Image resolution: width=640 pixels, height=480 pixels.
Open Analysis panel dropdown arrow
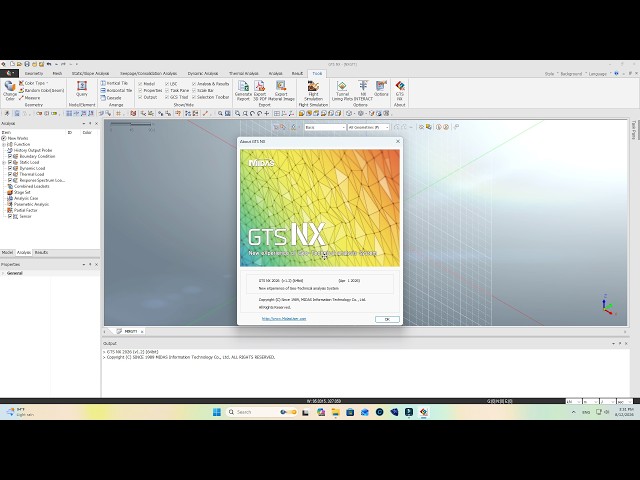pos(84,123)
